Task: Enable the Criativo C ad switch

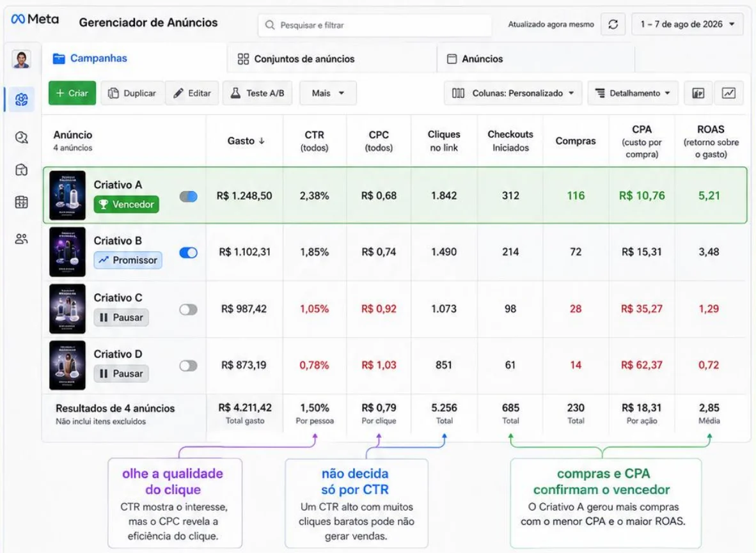Action: pyautogui.click(x=189, y=309)
